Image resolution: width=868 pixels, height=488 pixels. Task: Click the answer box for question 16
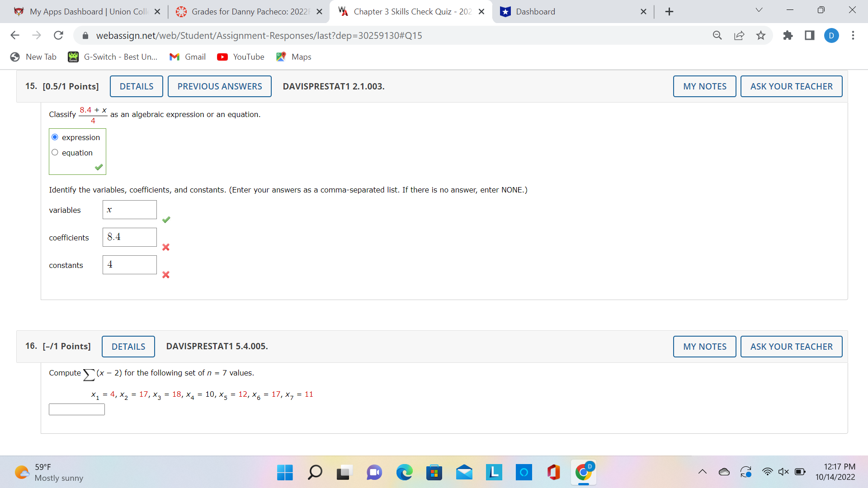(x=77, y=409)
